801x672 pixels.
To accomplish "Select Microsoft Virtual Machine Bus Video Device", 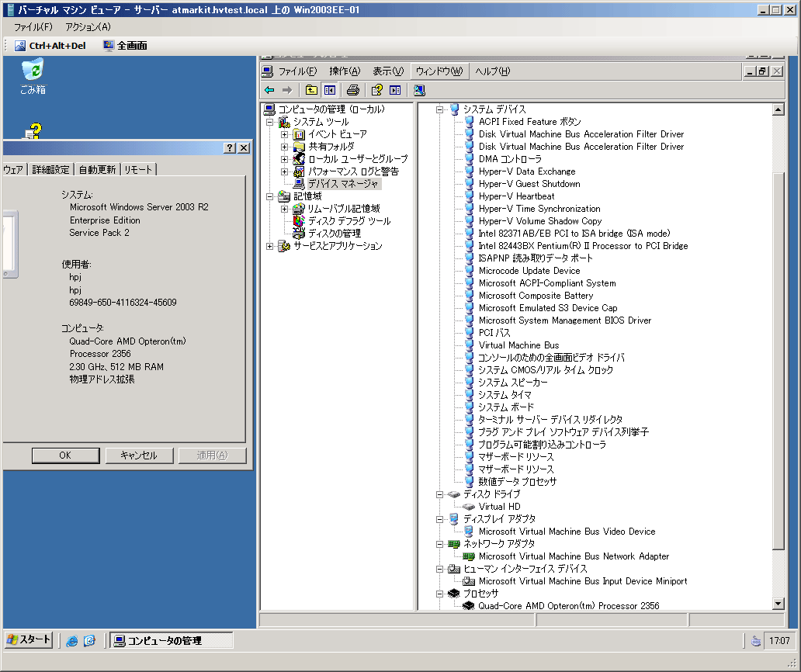I will tap(567, 532).
